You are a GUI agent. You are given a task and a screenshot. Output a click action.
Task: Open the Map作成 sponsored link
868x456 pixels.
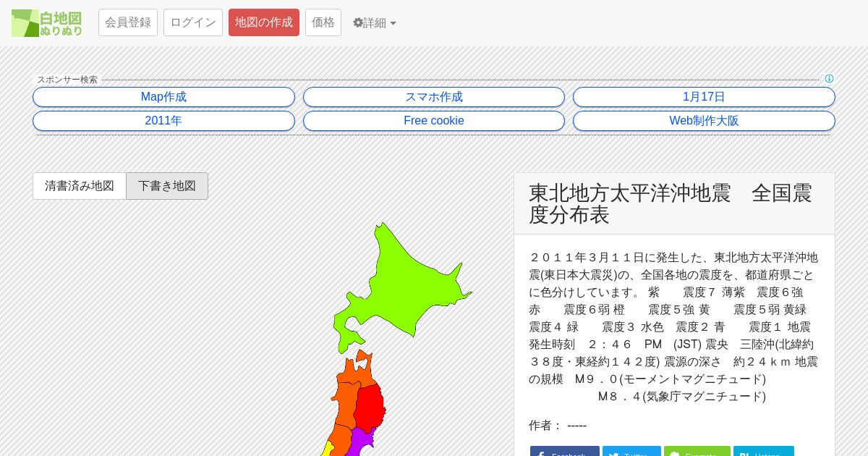coord(163,97)
